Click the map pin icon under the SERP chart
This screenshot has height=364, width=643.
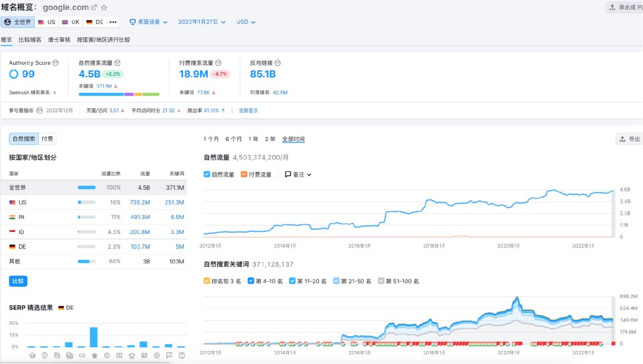coord(45,356)
